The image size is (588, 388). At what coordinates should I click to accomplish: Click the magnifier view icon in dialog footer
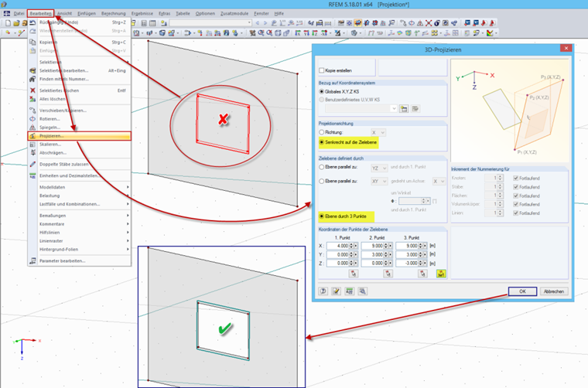point(362,291)
